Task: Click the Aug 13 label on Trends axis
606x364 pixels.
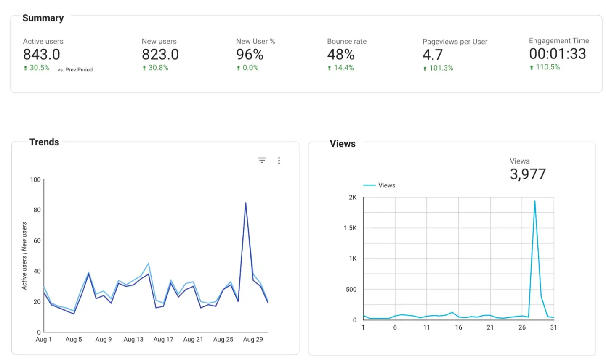Action: 133,340
